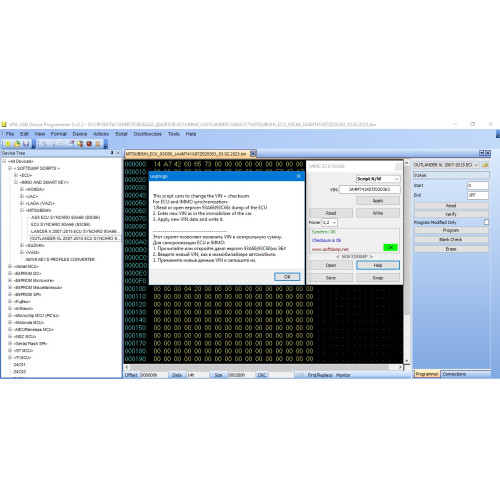500x500 pixels.
Task: Click the Help button in MMC ECU panel
Action: (x=378, y=265)
